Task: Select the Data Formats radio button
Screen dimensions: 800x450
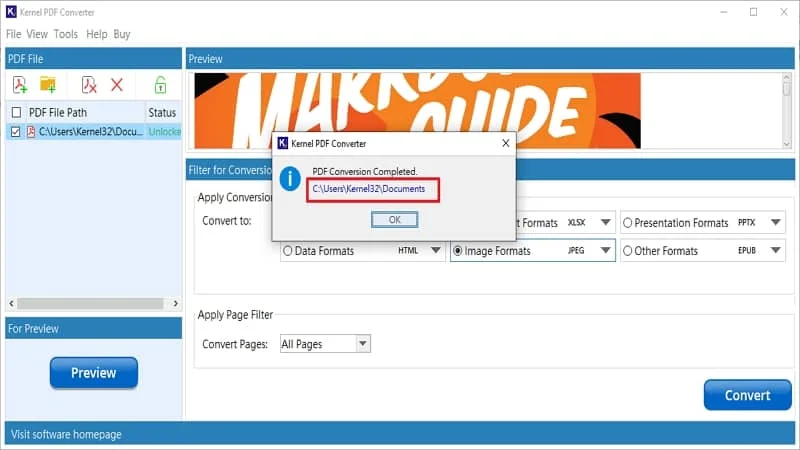Action: 288,251
